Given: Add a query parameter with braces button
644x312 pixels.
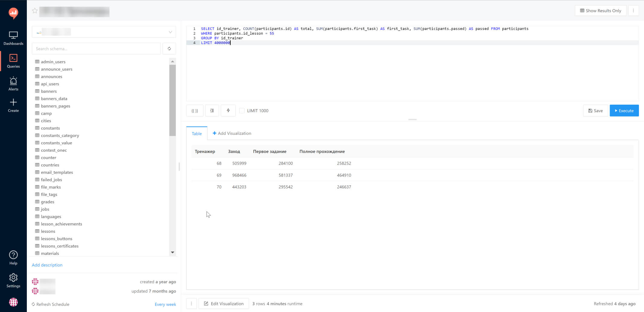Looking at the screenshot, I should 195,111.
